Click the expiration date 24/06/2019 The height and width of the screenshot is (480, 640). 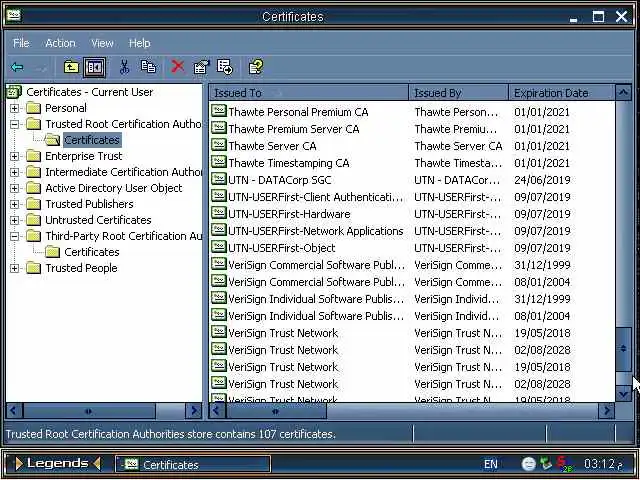(x=542, y=180)
